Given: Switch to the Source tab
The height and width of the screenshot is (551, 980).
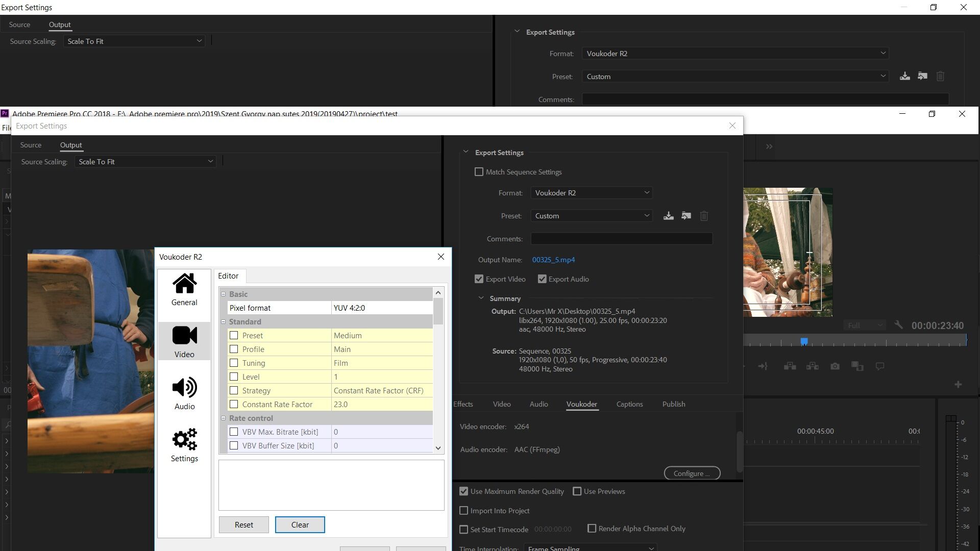Looking at the screenshot, I should [31, 145].
